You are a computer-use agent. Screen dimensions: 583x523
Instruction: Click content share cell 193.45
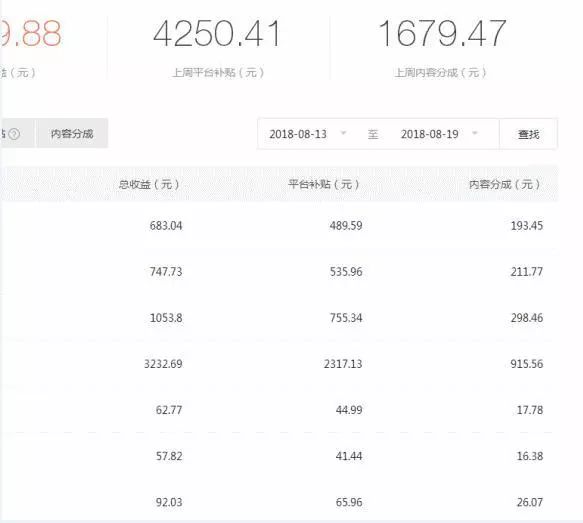click(527, 226)
